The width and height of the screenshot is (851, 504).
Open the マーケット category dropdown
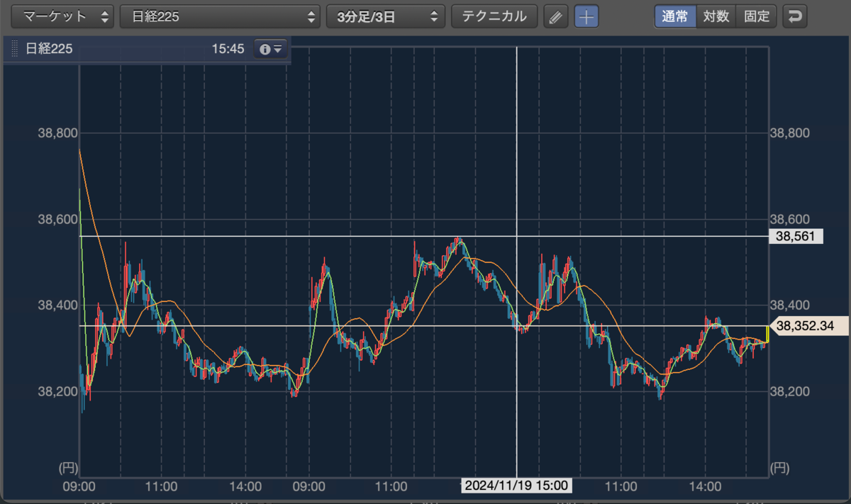point(62,16)
